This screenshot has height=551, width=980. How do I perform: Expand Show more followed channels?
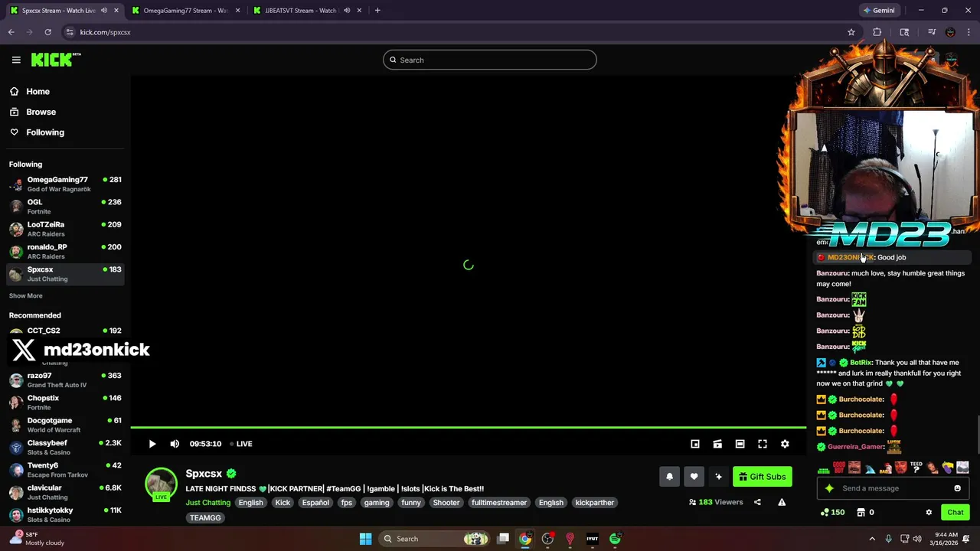click(26, 295)
